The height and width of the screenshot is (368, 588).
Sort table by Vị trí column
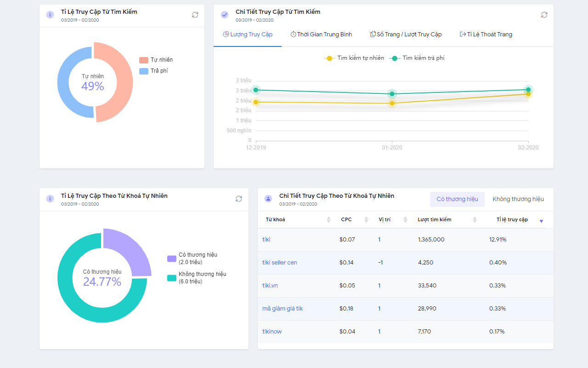coord(406,220)
